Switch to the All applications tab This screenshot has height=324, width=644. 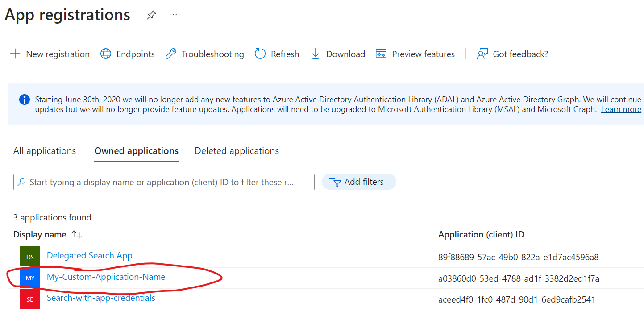pos(44,151)
